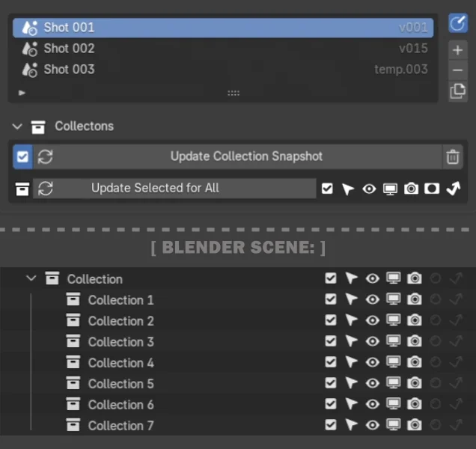The width and height of the screenshot is (476, 449).
Task: Uncheck the Collection 5 checkbox
Action: [331, 383]
